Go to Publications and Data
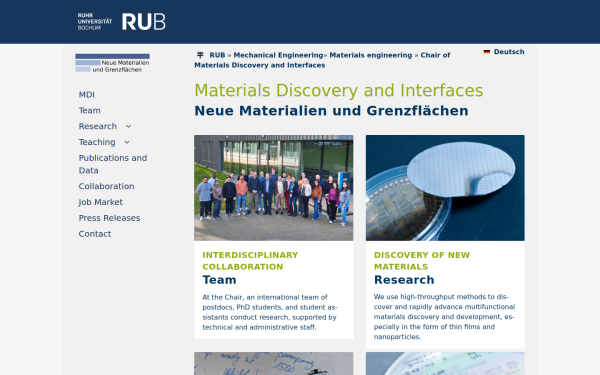The width and height of the screenshot is (600, 375). 113,164
